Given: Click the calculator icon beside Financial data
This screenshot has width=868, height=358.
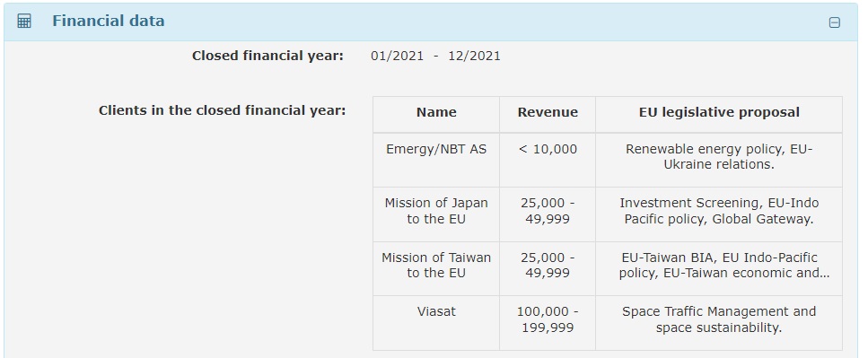Looking at the screenshot, I should coord(24,22).
